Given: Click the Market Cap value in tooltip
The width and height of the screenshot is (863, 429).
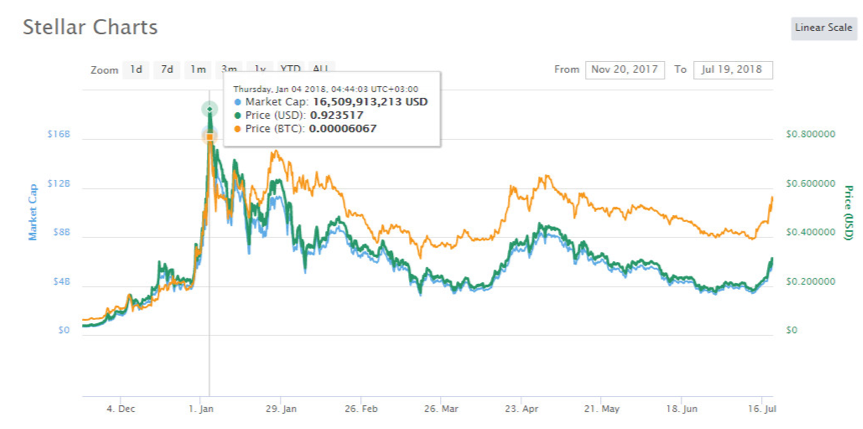Looking at the screenshot, I should [x=370, y=102].
